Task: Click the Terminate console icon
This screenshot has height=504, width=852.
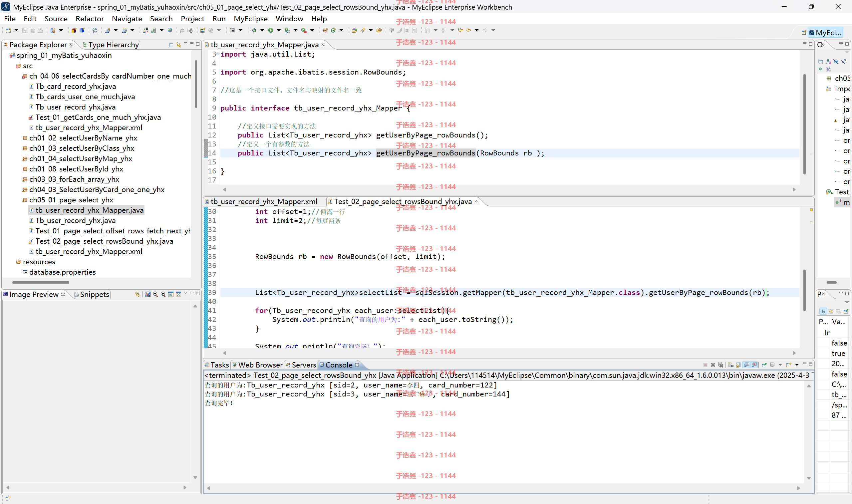Action: click(705, 365)
